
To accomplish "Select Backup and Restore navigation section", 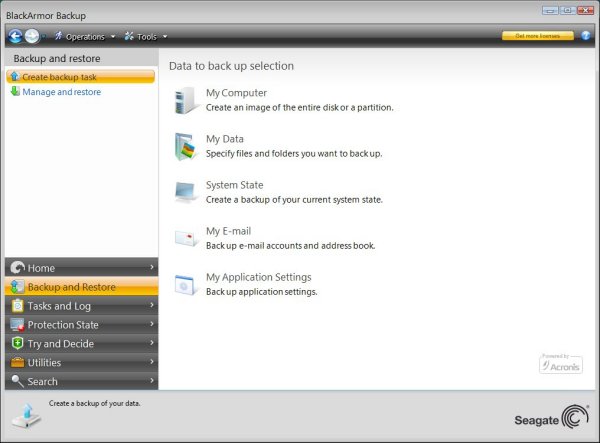I will (82, 287).
